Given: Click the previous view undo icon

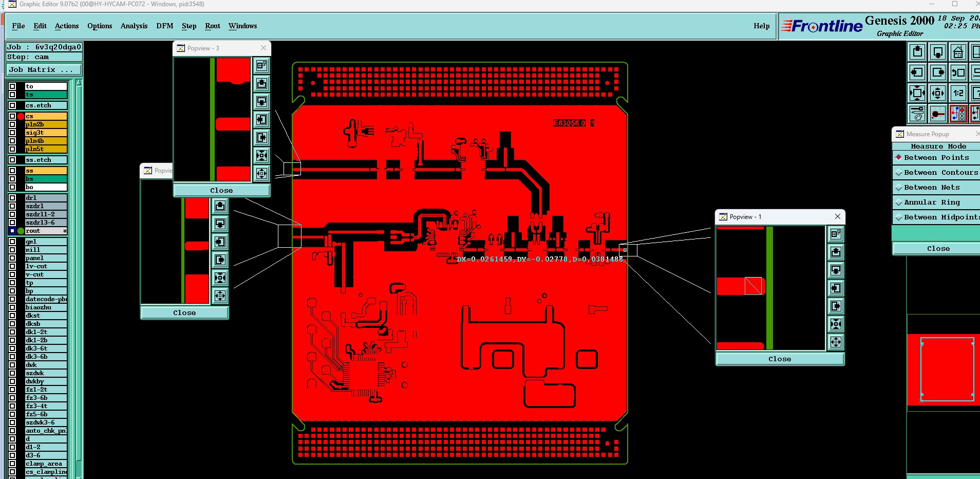Looking at the screenshot, I should 958,73.
